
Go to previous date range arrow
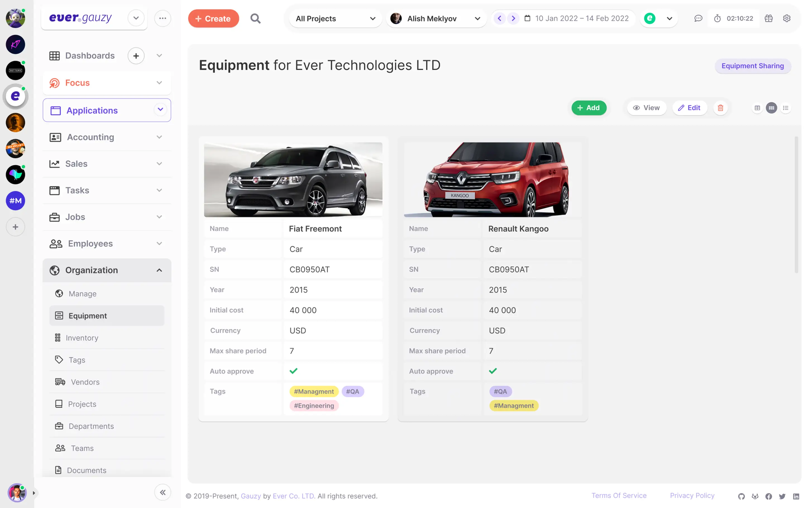point(500,18)
